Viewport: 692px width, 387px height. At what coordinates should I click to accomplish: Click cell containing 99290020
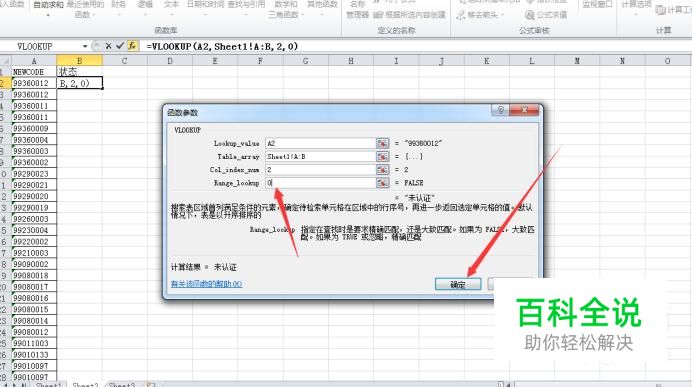(34, 196)
